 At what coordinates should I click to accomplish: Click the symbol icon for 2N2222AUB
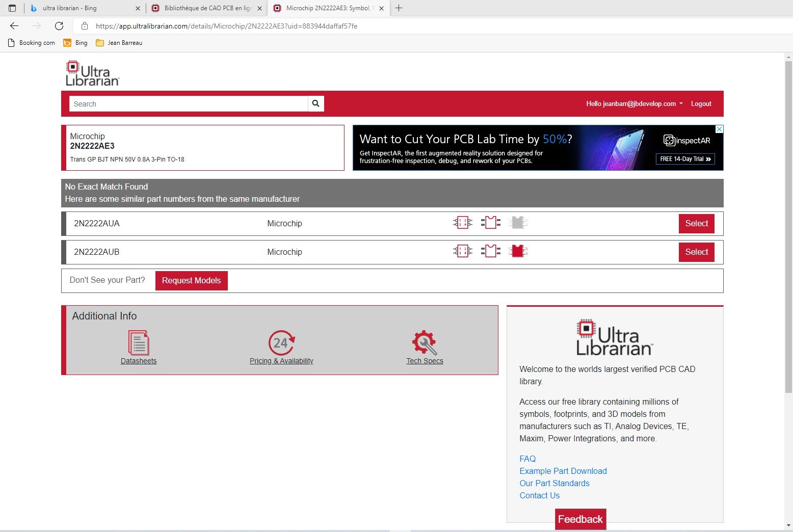coord(462,251)
